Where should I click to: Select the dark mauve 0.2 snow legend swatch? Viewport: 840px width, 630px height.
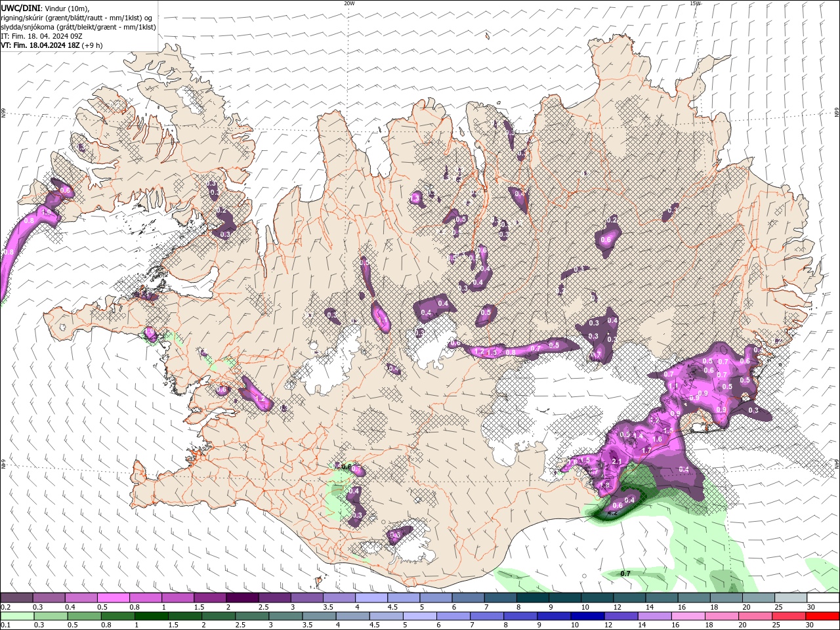pos(16,598)
